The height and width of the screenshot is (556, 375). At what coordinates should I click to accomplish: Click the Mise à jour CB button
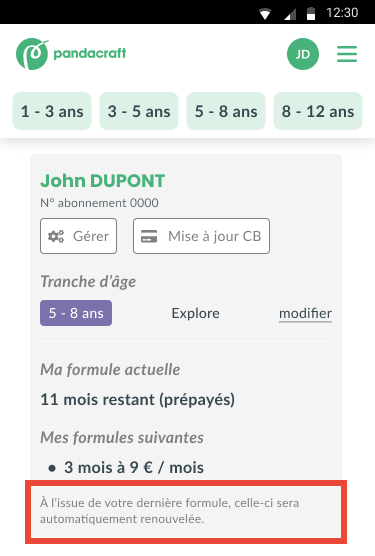point(201,236)
